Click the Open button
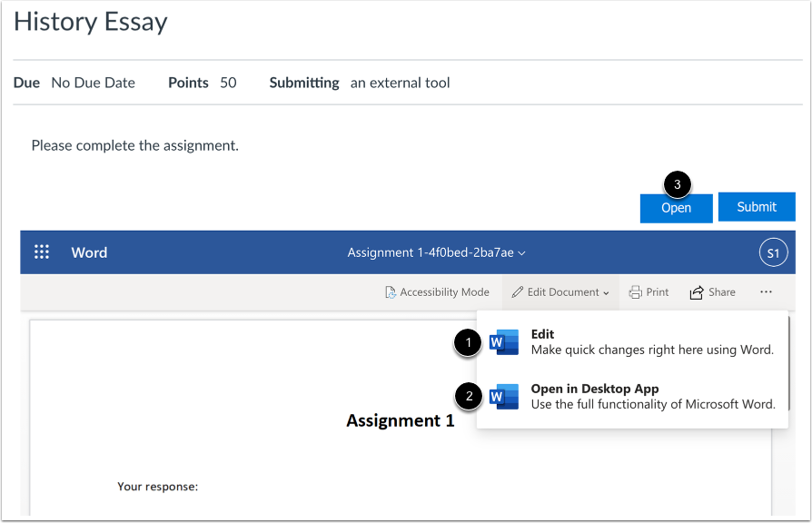This screenshot has height=523, width=812. coord(676,208)
